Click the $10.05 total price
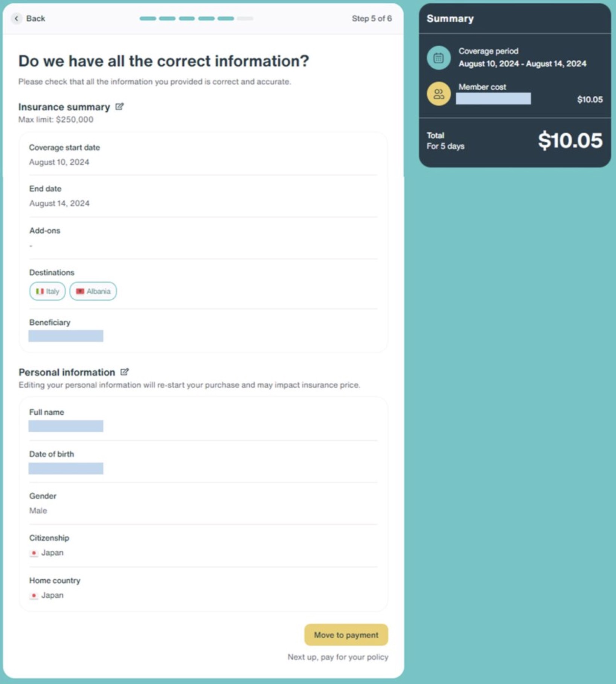 [x=570, y=140]
